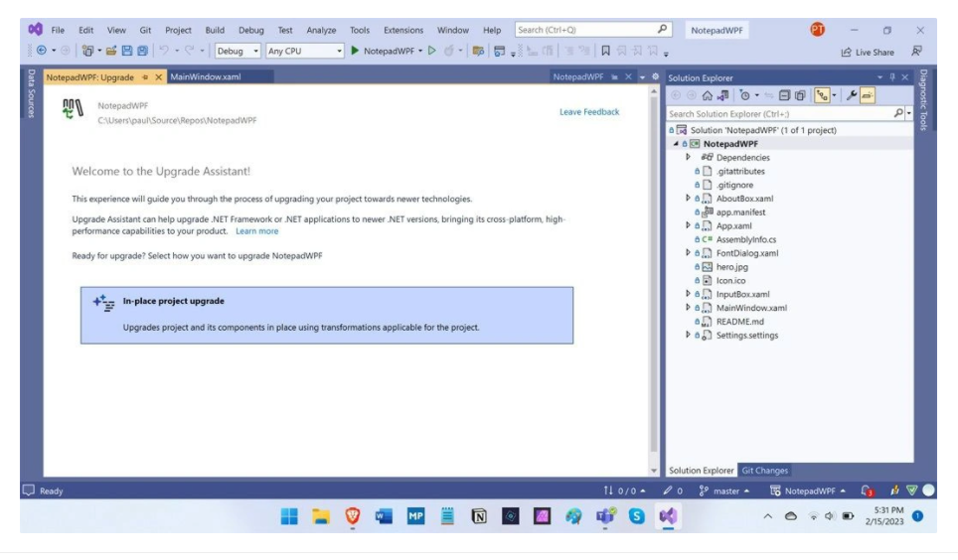Expand the MainWindow.xaml tree node
958x560 pixels.
[688, 307]
